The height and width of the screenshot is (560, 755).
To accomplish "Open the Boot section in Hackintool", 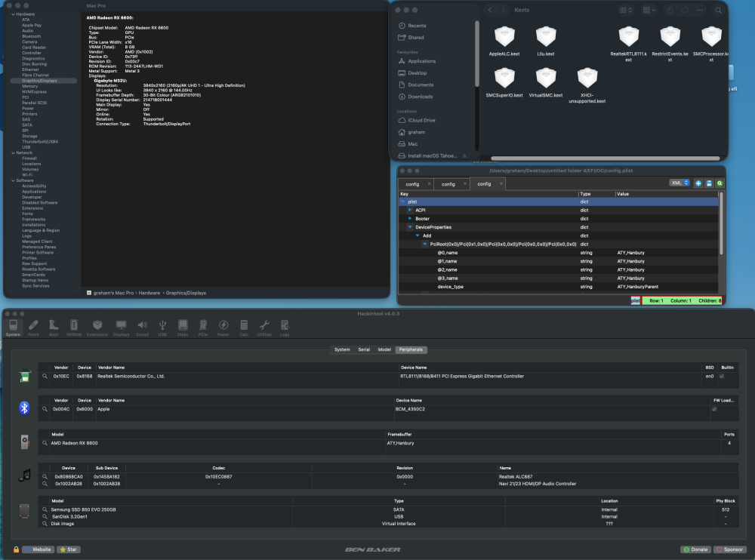I will 54,328.
